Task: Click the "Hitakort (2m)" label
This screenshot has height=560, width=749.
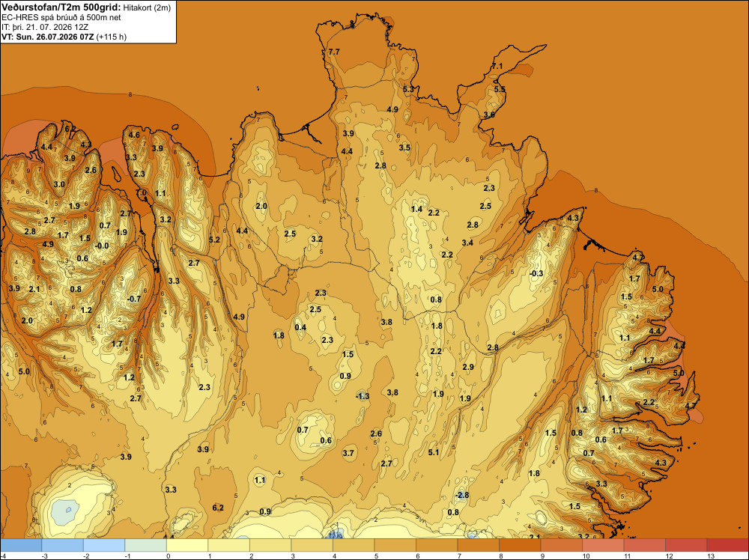Action: pos(147,7)
